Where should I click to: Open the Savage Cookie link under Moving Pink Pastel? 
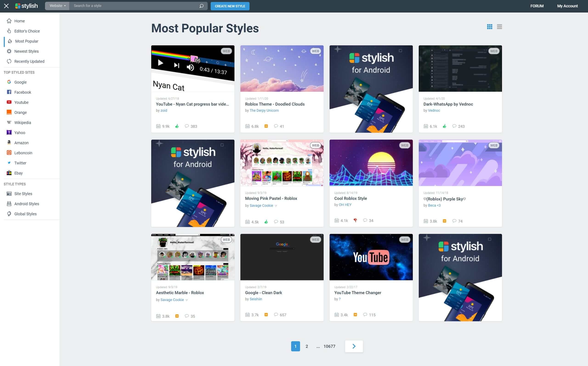coord(261,206)
